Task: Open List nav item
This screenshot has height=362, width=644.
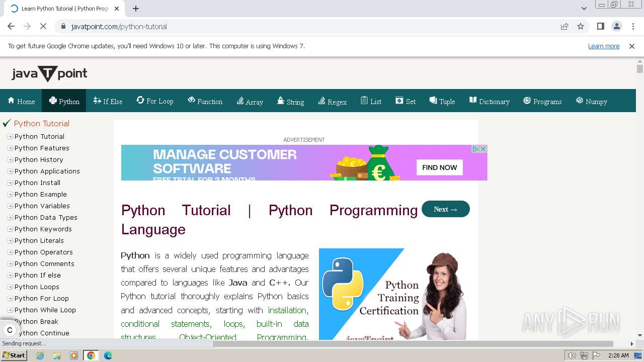Action: coord(371,101)
